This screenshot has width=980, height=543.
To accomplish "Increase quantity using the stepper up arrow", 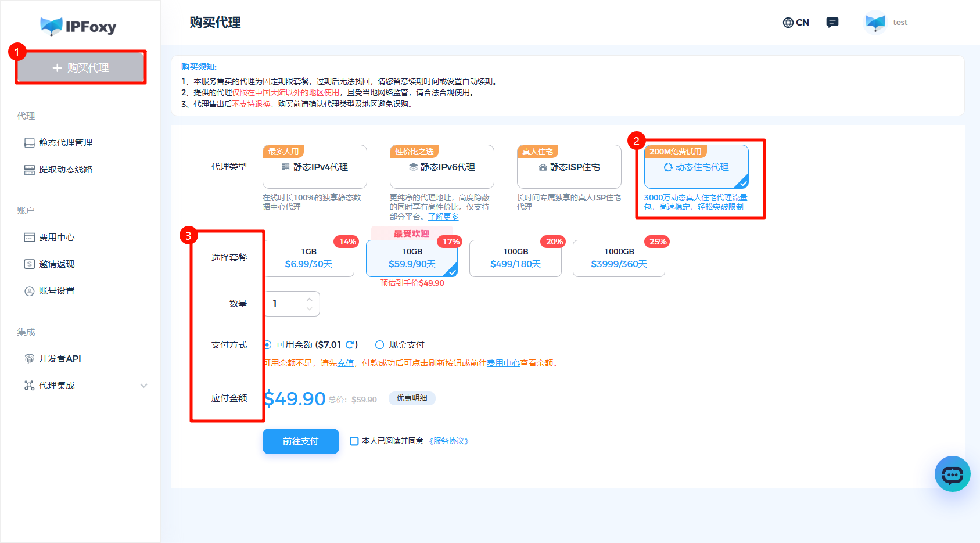I will click(309, 299).
